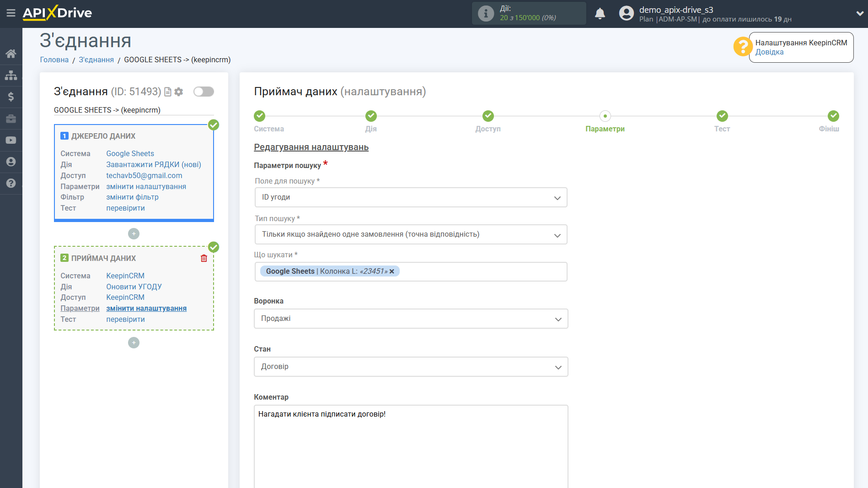The width and height of the screenshot is (868, 488).
Task: Click source перевірити test link
Action: pos(125,208)
